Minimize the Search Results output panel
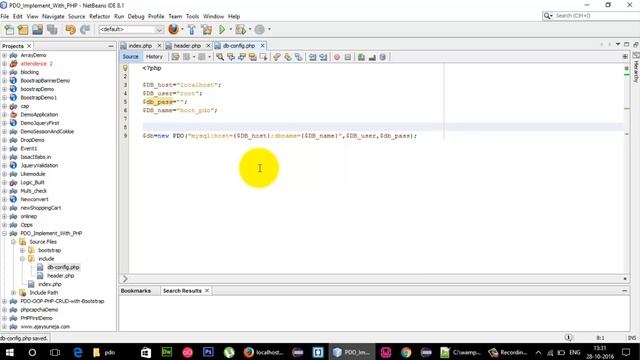 [624, 291]
